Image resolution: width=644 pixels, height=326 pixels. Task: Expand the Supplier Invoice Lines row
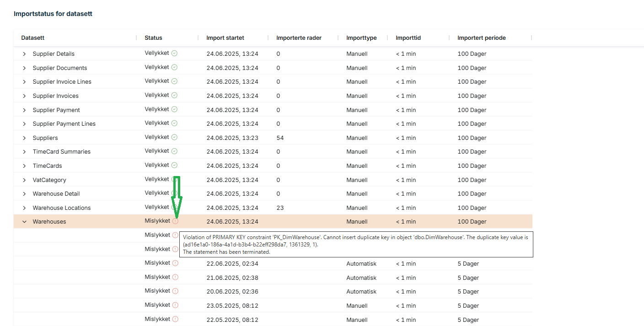25,82
